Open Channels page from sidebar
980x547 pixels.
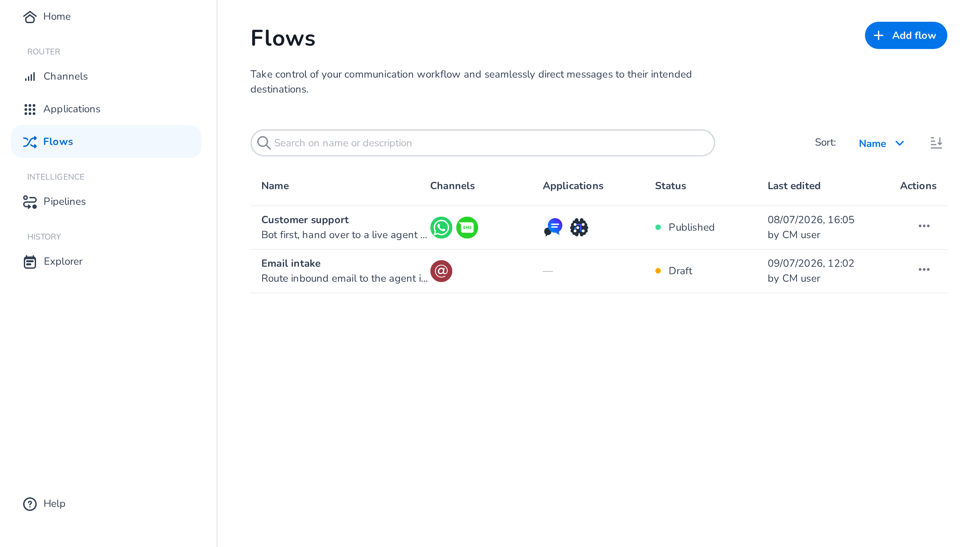tap(106, 77)
